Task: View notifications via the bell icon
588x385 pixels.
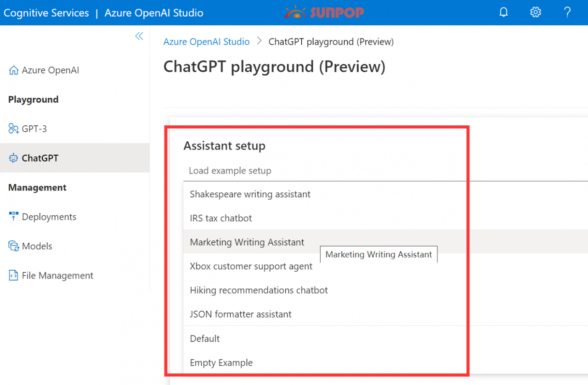Action: (x=503, y=12)
